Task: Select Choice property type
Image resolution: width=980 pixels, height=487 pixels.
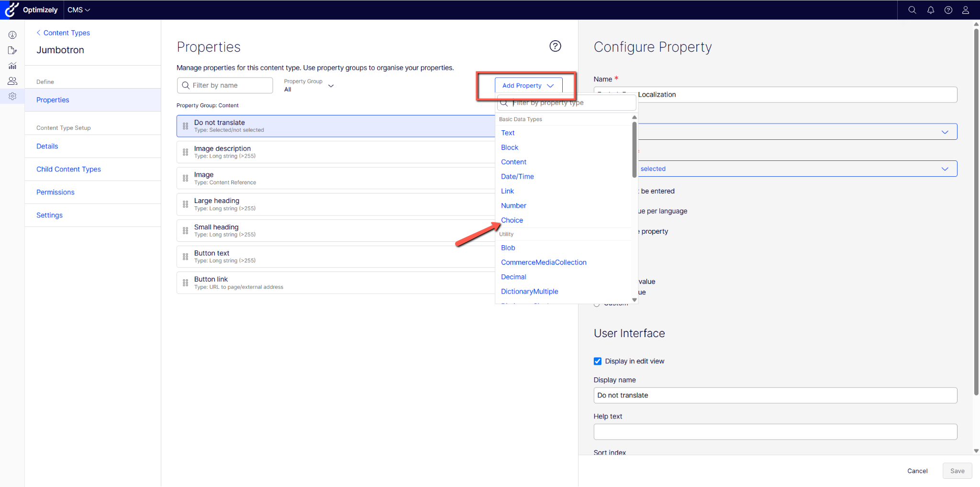Action: [512, 220]
